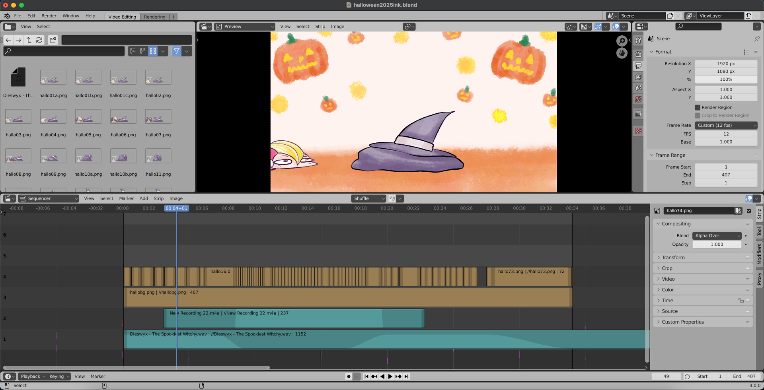The height and width of the screenshot is (390, 764).
Task: Jump to timeline end frame
Action: [406, 376]
